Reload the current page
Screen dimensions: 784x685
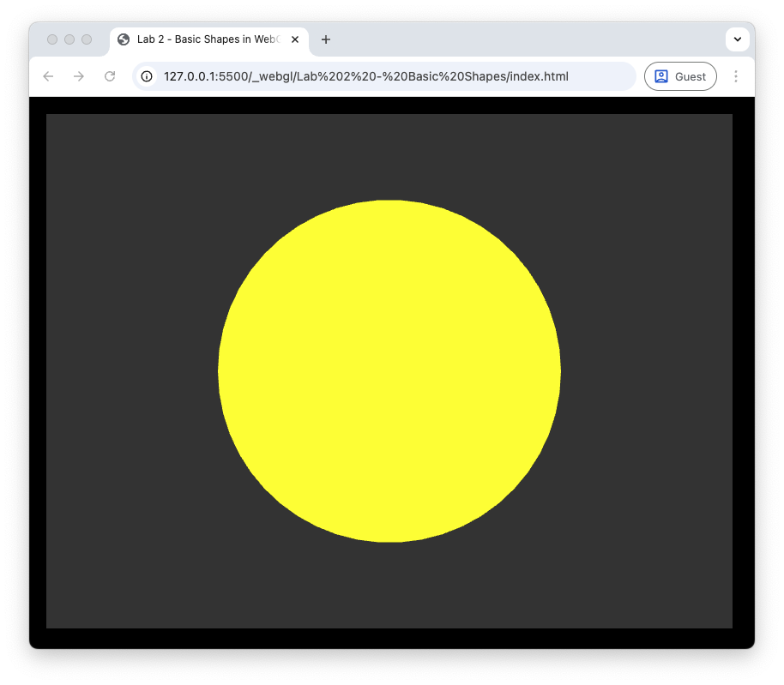click(x=110, y=76)
